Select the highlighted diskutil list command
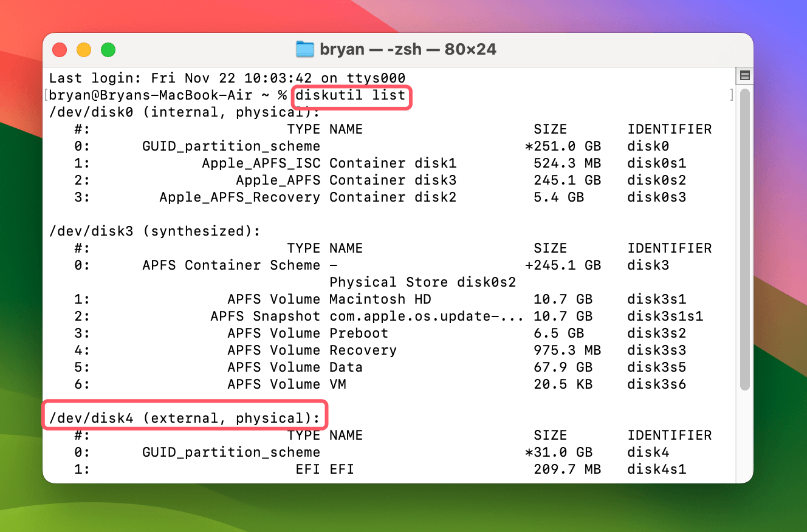This screenshot has height=532, width=807. pyautogui.click(x=351, y=95)
